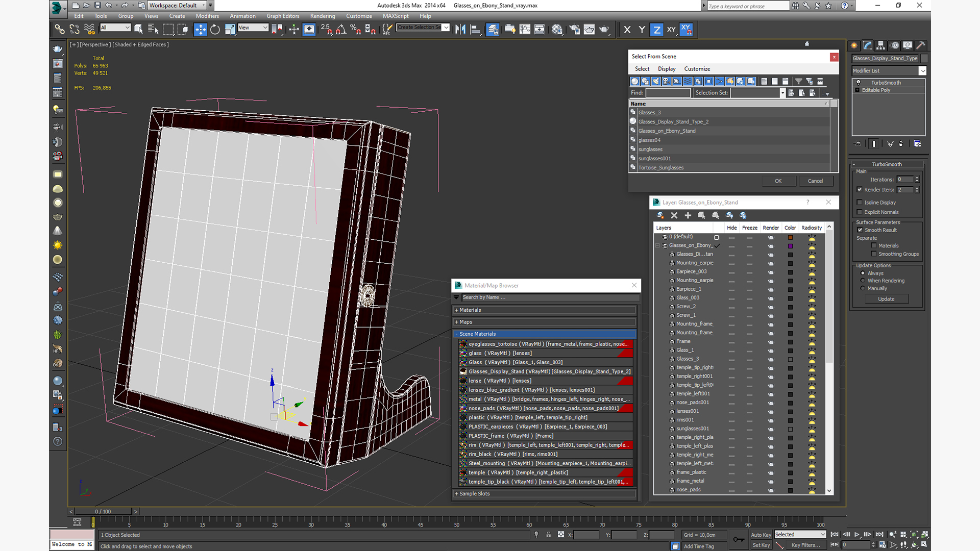Enable Separate by Materials checkbox
980x551 pixels.
[x=874, y=245]
